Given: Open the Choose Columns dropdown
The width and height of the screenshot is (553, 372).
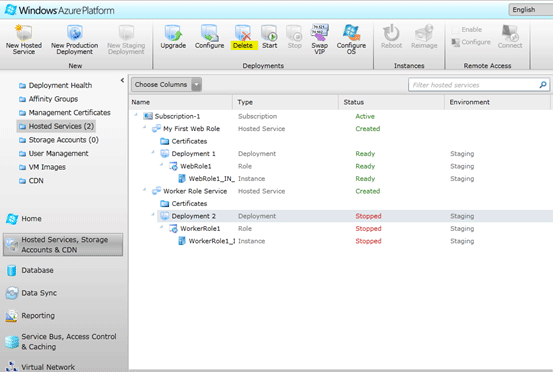Looking at the screenshot, I should click(x=166, y=85).
